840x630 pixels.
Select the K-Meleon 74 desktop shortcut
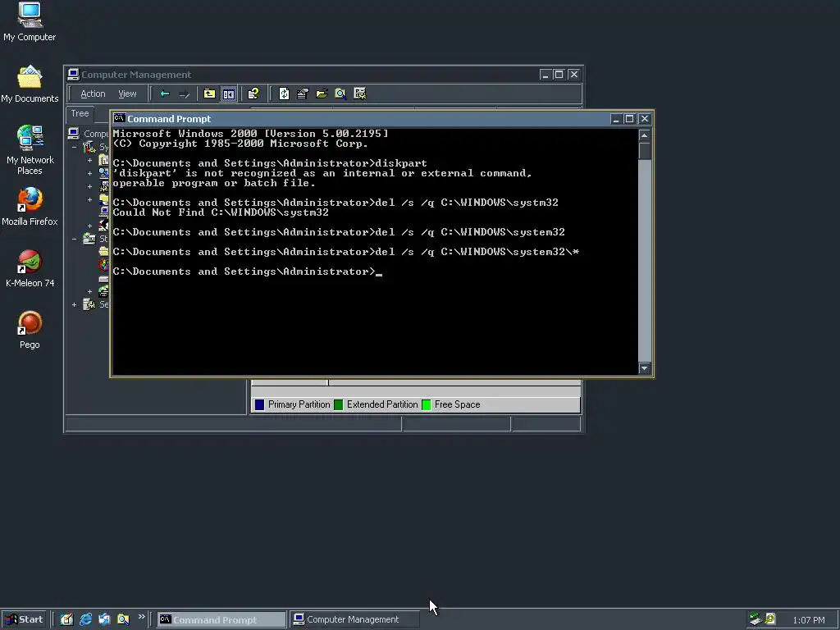(30, 268)
